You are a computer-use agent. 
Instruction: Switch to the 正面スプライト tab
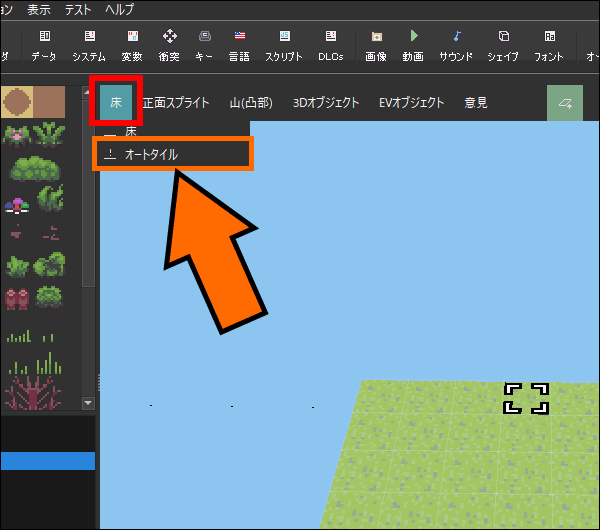(176, 102)
